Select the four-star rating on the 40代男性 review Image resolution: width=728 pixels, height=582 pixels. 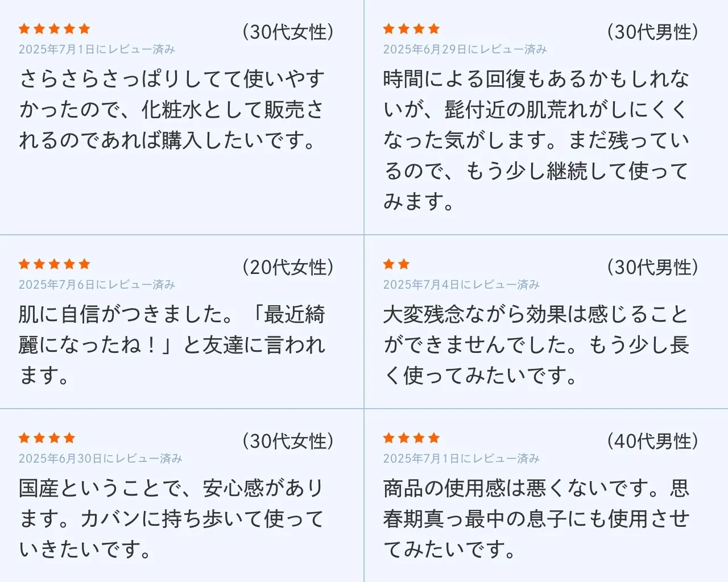pos(411,438)
